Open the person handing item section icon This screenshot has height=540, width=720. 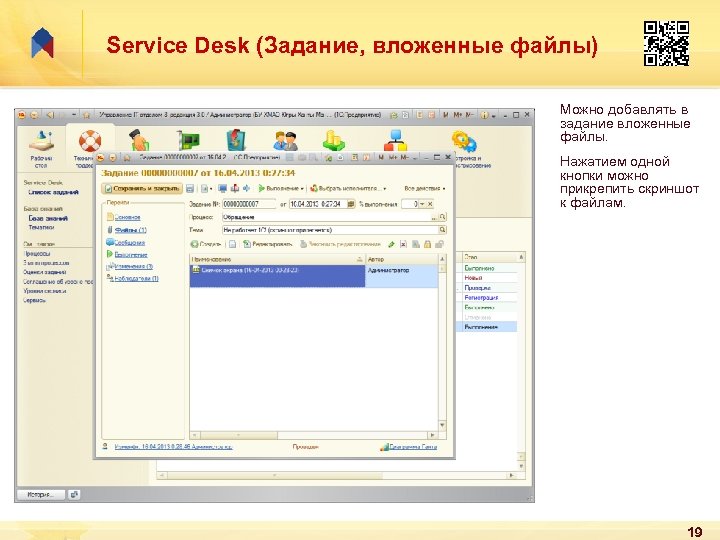point(140,141)
